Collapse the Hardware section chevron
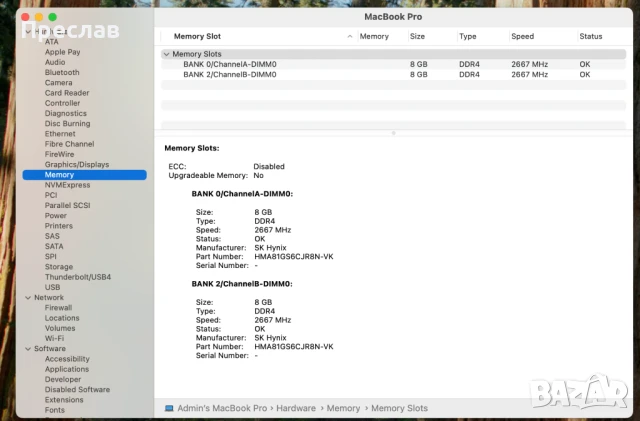Screen dimensions: 640x421 coord(28,31)
